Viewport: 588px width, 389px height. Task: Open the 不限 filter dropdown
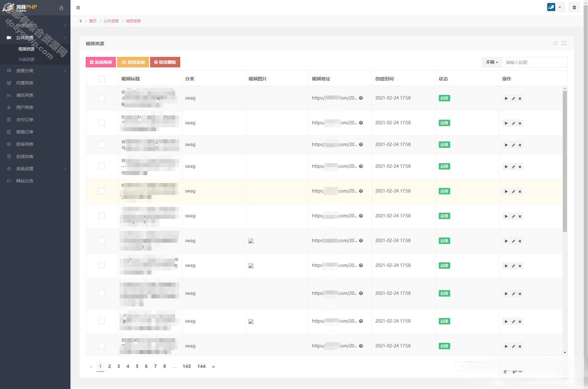click(x=492, y=62)
